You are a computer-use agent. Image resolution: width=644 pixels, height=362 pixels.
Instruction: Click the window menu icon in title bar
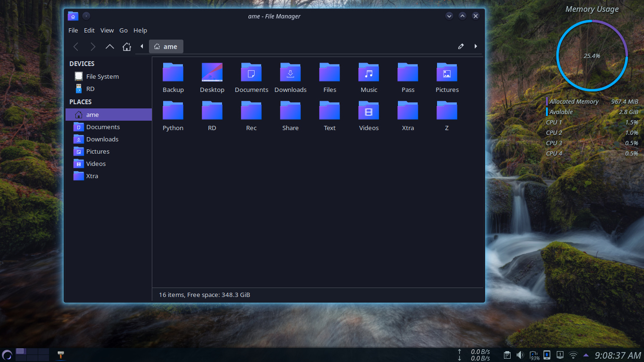(73, 16)
